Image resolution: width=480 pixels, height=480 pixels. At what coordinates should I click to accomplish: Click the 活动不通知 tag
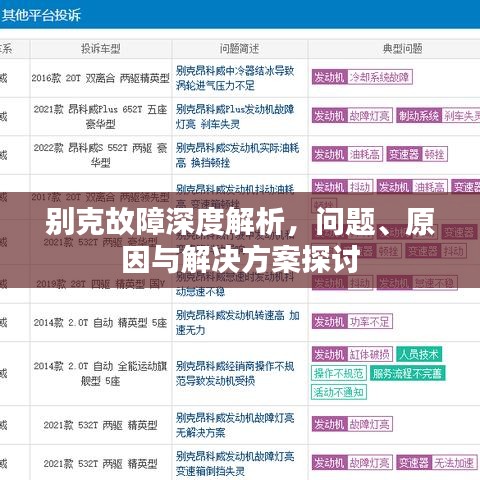pyautogui.click(x=339, y=392)
